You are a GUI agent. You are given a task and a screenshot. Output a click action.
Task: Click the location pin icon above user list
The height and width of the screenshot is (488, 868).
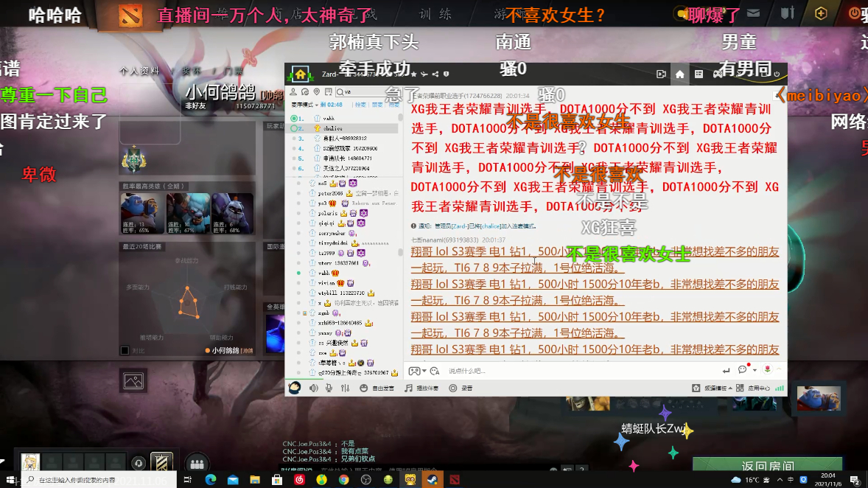[x=317, y=92]
